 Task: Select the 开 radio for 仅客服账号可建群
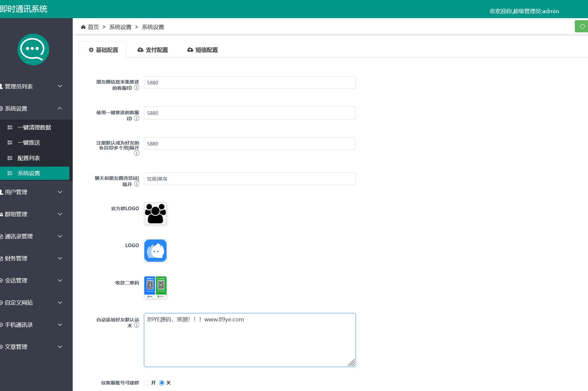(x=147, y=383)
